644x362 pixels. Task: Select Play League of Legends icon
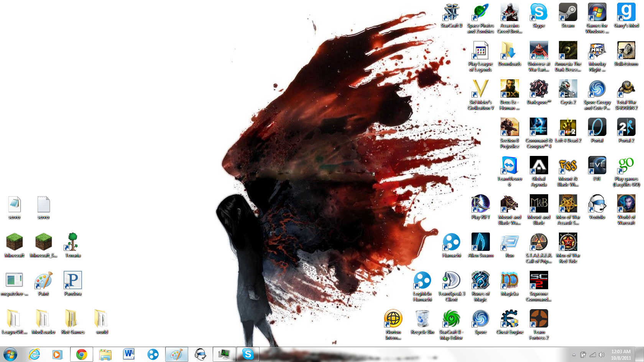click(480, 57)
